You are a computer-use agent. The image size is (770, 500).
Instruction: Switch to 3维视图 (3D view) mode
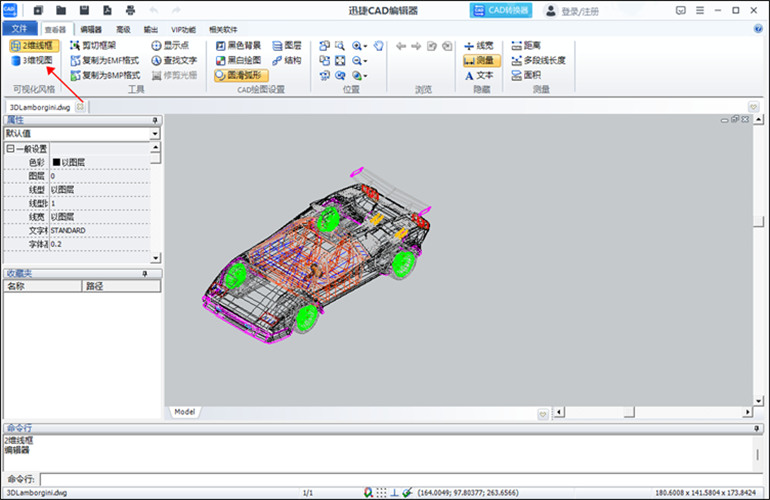coord(31,60)
